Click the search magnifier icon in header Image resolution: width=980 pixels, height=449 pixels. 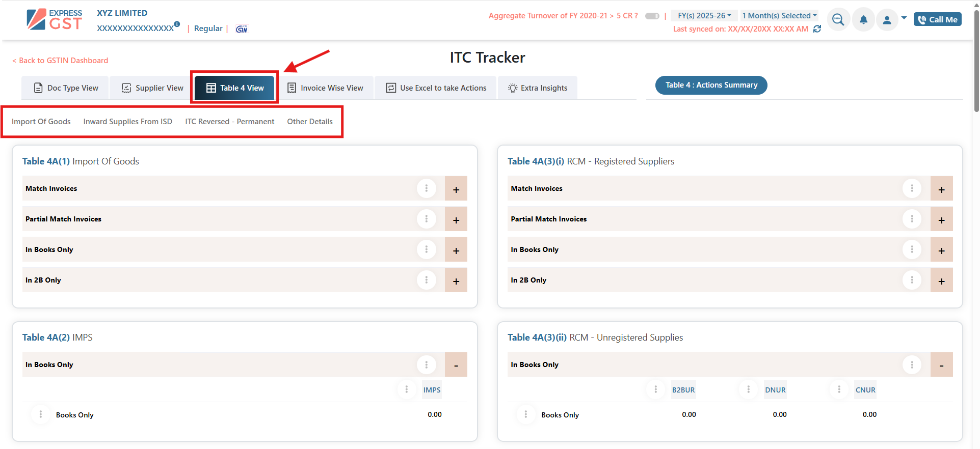click(x=838, y=20)
